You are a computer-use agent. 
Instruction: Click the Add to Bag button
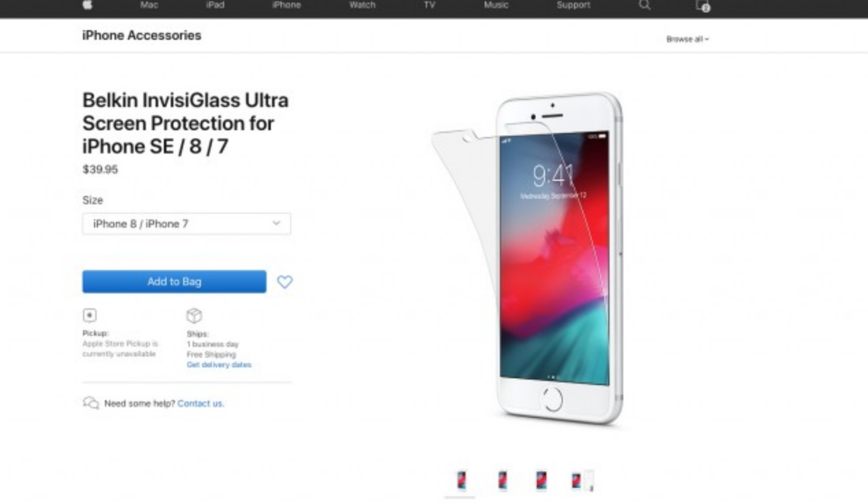coord(174,282)
